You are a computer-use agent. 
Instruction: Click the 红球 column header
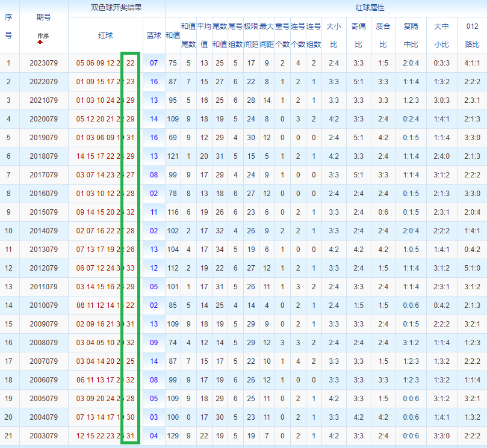(x=105, y=35)
